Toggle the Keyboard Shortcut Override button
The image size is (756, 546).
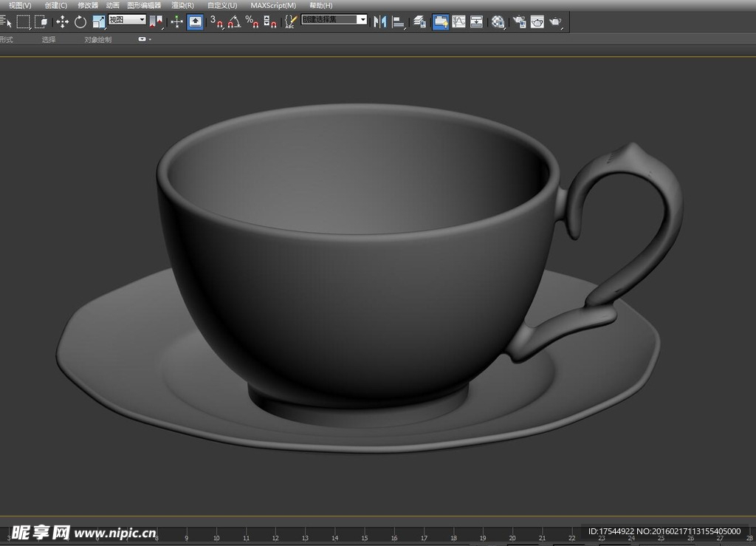point(195,21)
